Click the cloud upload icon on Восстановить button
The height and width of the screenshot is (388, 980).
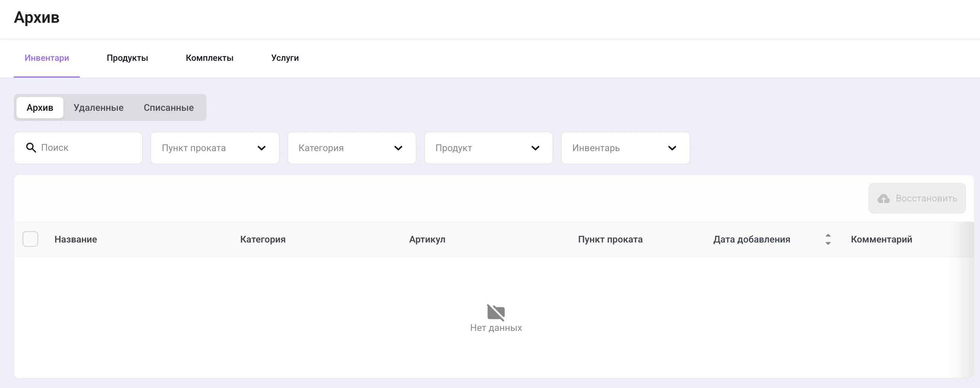pyautogui.click(x=884, y=198)
